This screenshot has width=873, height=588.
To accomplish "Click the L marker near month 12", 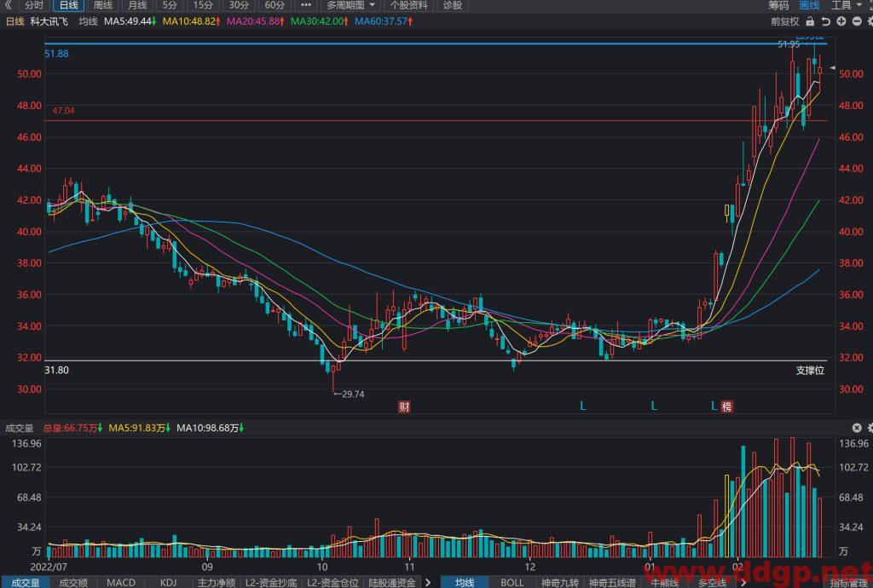I will tap(583, 406).
